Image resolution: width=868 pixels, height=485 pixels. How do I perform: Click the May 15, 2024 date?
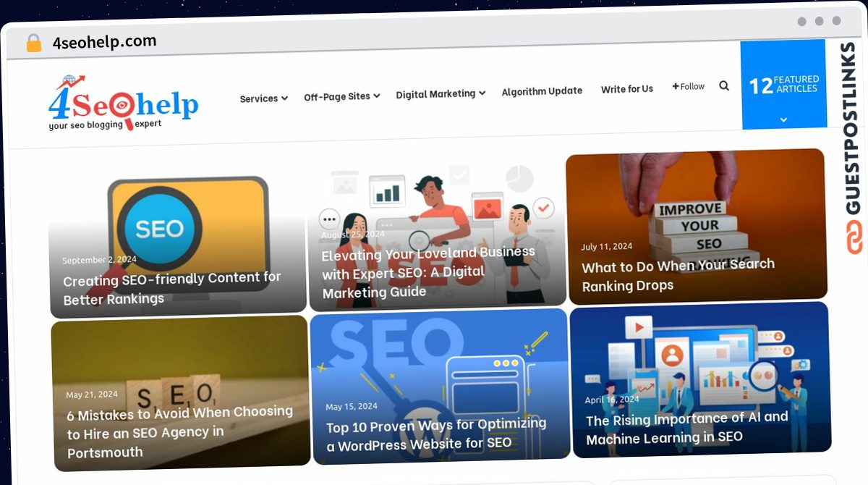tap(352, 407)
